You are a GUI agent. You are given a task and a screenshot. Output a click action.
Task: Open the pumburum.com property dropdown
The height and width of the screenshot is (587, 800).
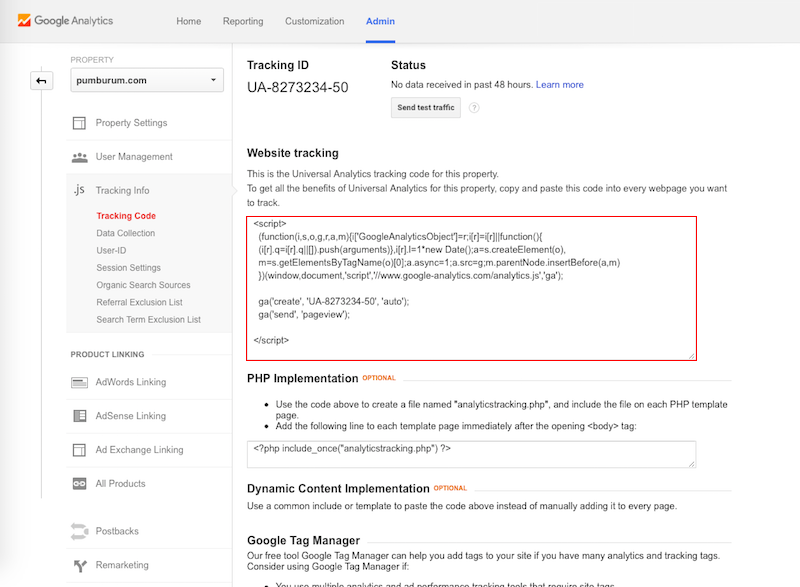[147, 80]
